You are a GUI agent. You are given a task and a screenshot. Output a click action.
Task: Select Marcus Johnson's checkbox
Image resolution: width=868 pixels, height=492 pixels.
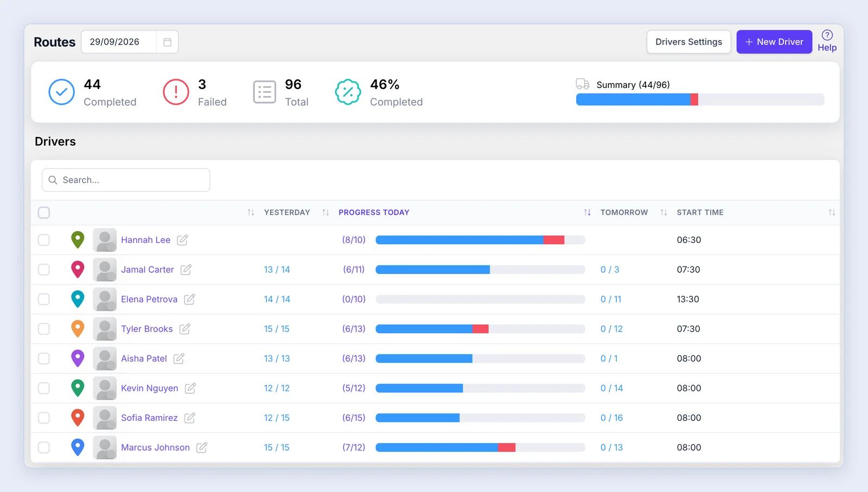tap(44, 448)
